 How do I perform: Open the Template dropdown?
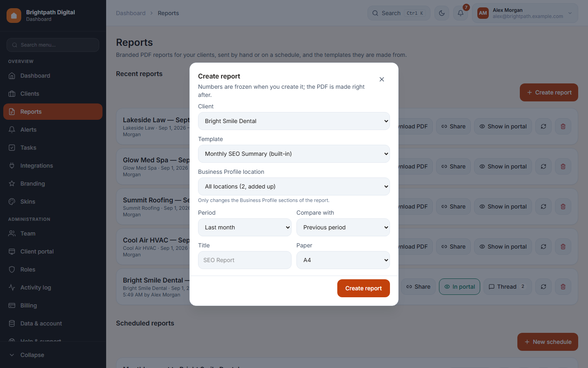click(x=294, y=154)
